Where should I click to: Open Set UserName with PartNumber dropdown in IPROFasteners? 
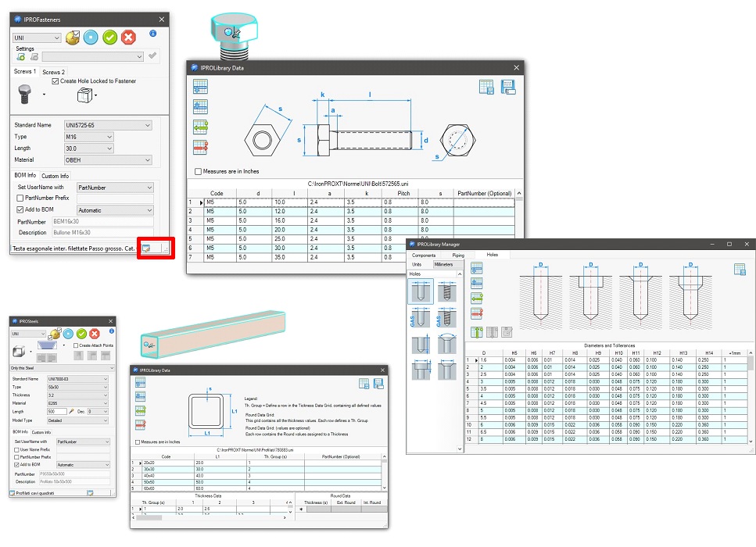pos(115,188)
